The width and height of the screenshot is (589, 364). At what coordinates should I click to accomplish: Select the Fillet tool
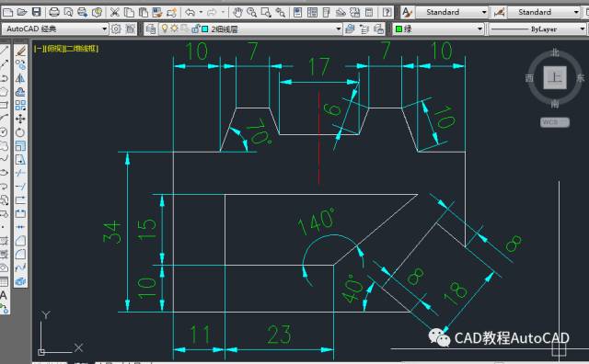click(20, 254)
